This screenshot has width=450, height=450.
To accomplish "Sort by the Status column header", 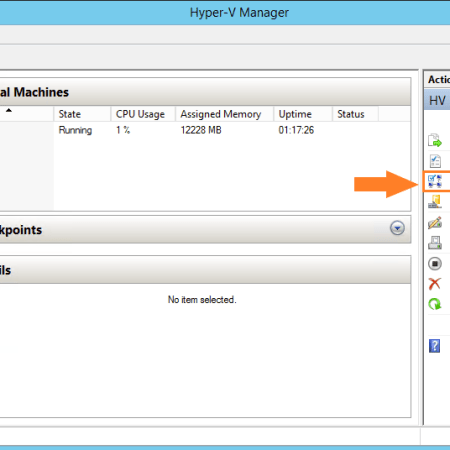I will click(355, 114).
